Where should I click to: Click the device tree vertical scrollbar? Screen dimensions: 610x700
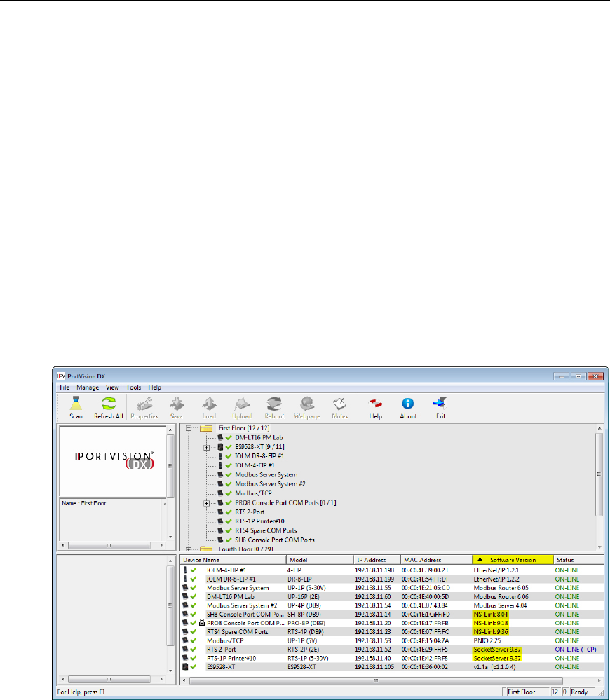coord(599,474)
